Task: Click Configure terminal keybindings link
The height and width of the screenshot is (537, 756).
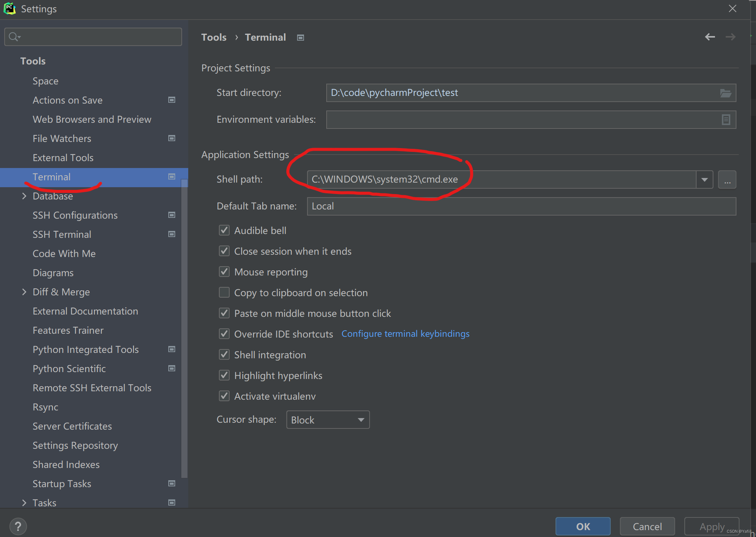Action: pyautogui.click(x=405, y=334)
